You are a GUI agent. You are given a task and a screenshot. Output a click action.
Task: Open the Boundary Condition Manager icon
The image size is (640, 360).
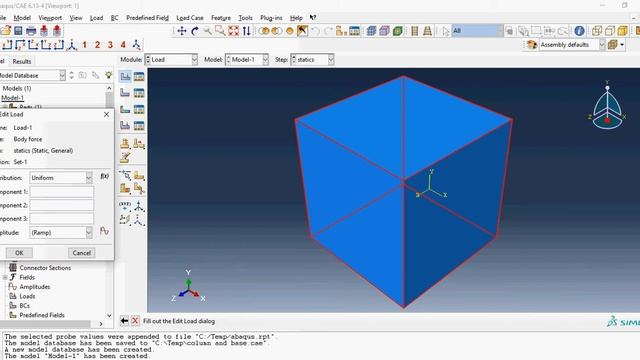[x=139, y=93]
